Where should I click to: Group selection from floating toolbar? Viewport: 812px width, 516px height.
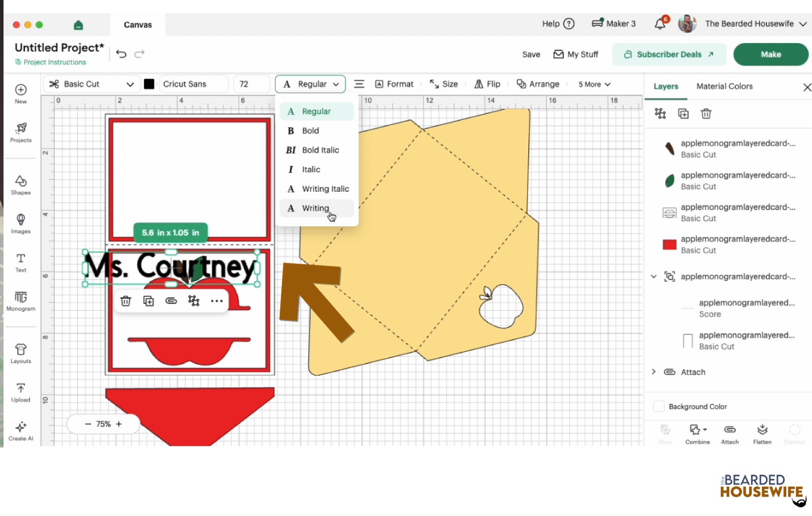(x=194, y=301)
